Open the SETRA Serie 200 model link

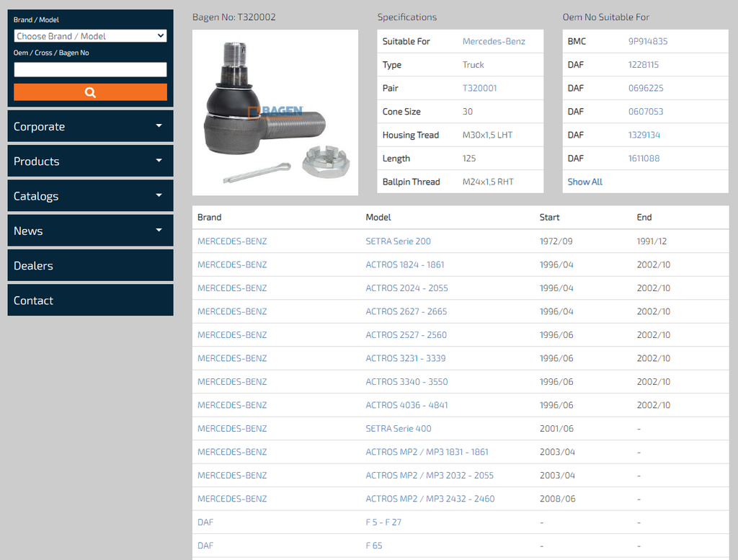click(398, 241)
